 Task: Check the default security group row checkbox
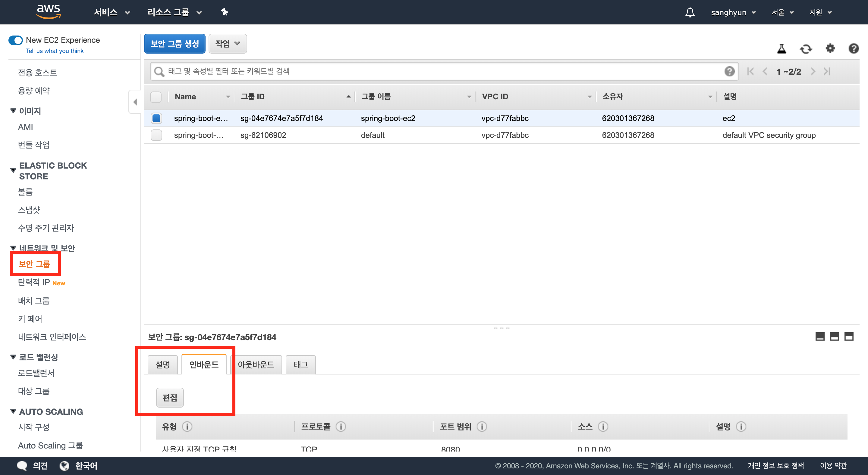point(156,135)
